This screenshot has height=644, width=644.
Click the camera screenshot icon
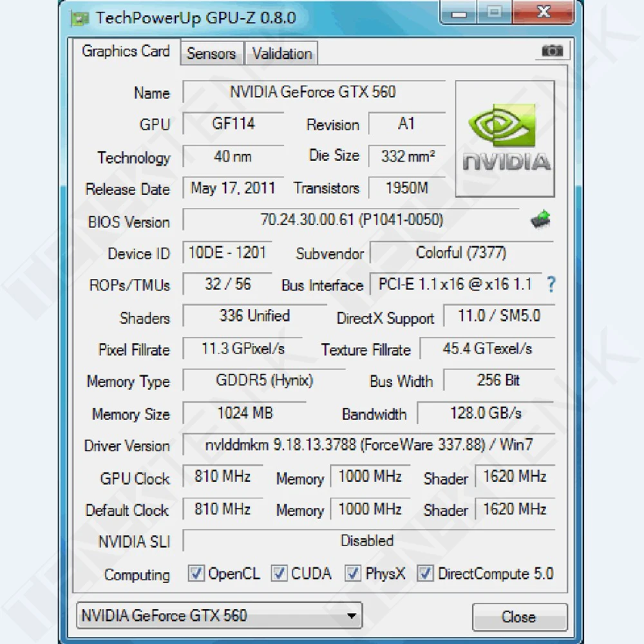coord(552,50)
